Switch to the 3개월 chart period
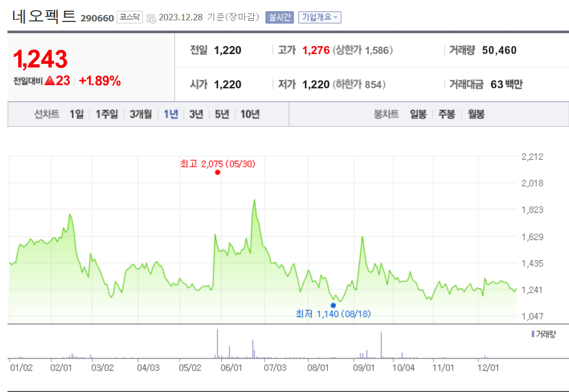Image resolution: width=569 pixels, height=392 pixels. click(141, 115)
